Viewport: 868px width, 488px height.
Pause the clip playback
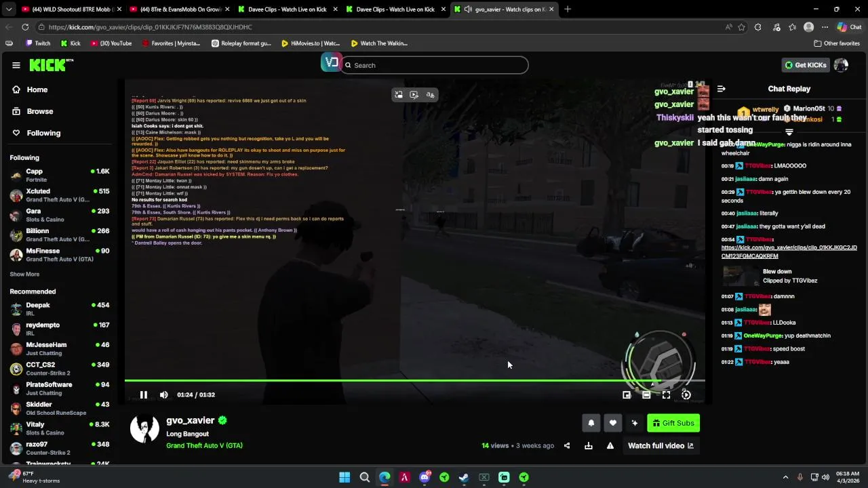pos(144,394)
